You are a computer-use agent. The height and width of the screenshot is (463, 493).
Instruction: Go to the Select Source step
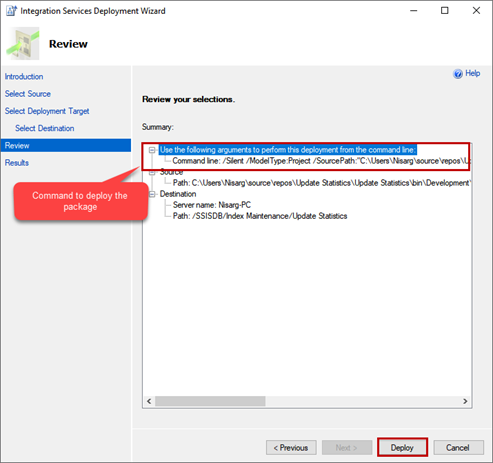tap(28, 94)
